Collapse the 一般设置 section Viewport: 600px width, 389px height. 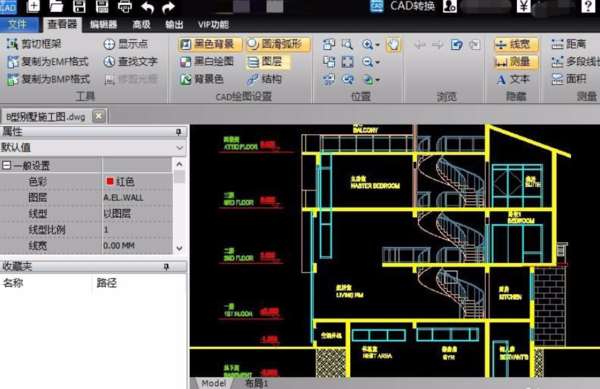(x=6, y=166)
